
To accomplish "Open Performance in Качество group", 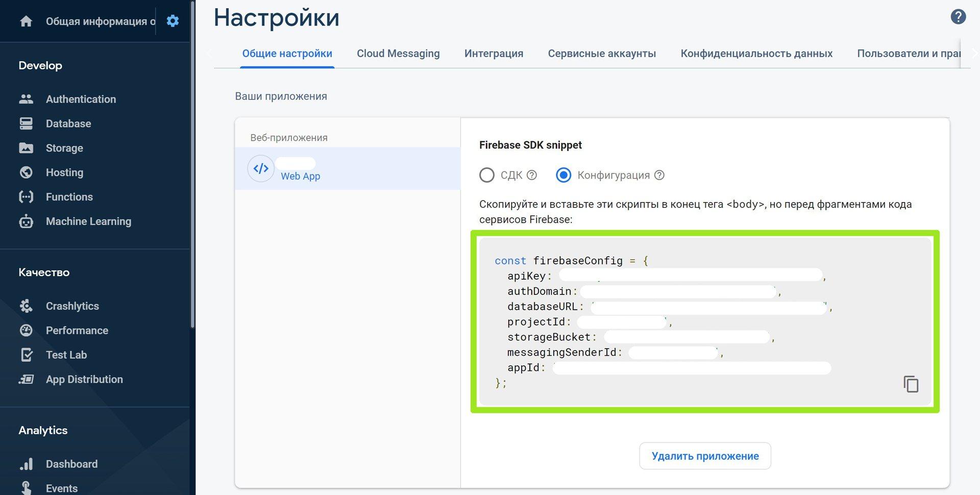I will click(x=77, y=331).
